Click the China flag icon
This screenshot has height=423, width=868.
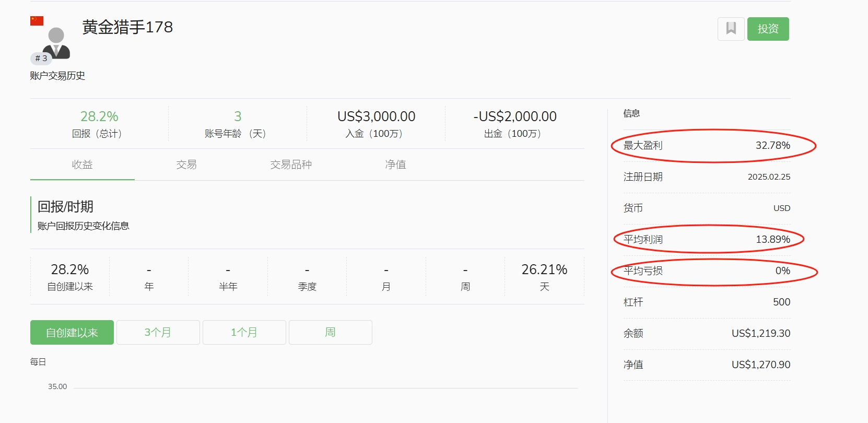coord(37,21)
